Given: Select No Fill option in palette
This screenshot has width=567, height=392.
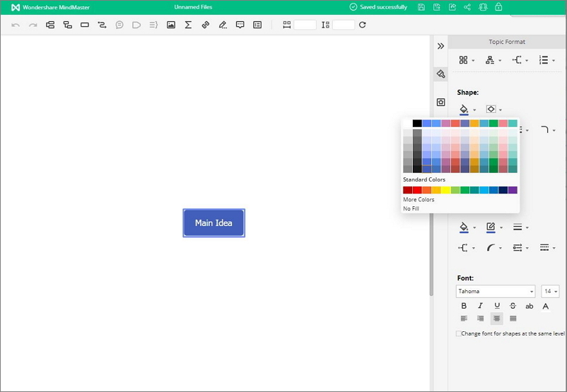Looking at the screenshot, I should pyautogui.click(x=411, y=208).
